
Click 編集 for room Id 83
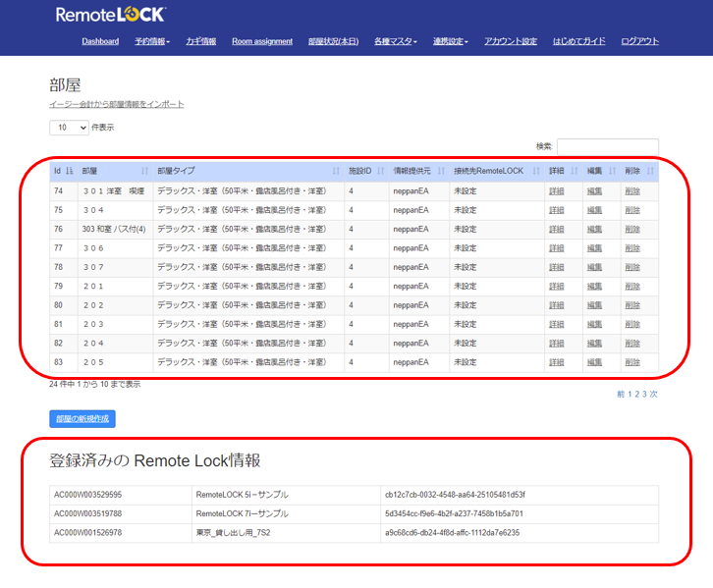594,362
